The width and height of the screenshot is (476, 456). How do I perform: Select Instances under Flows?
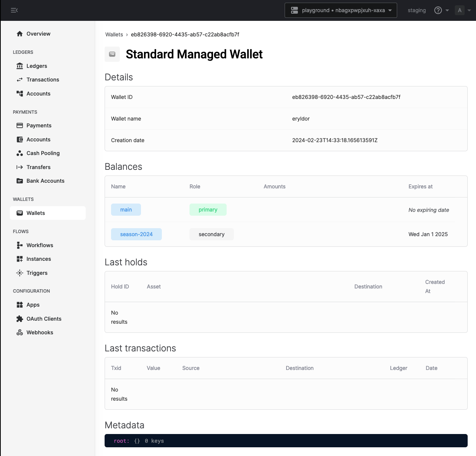pos(39,259)
